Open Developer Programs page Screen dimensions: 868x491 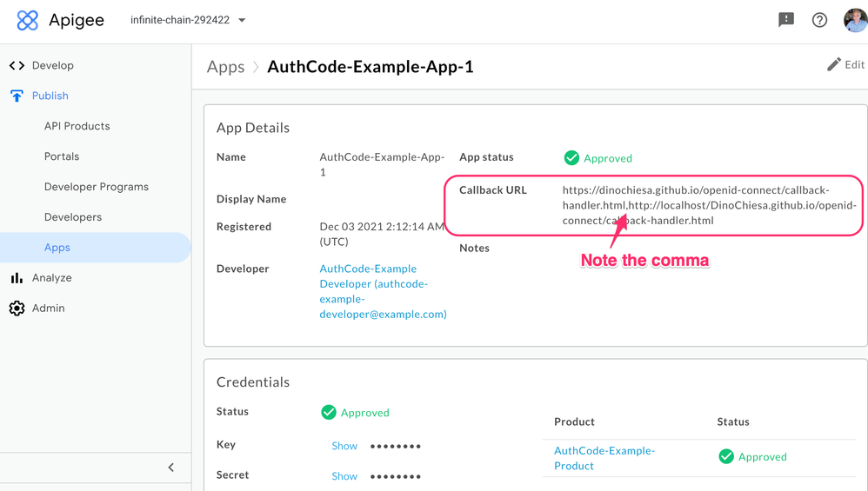click(97, 187)
